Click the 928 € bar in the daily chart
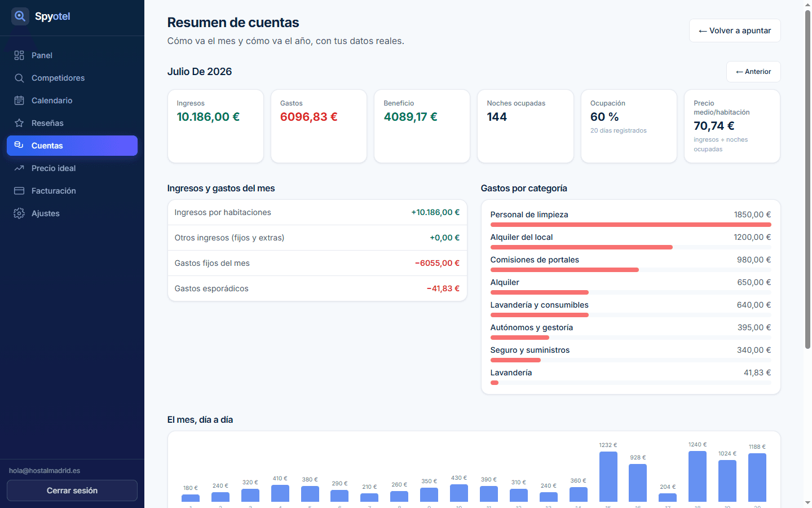The height and width of the screenshot is (508, 812). coord(638,483)
